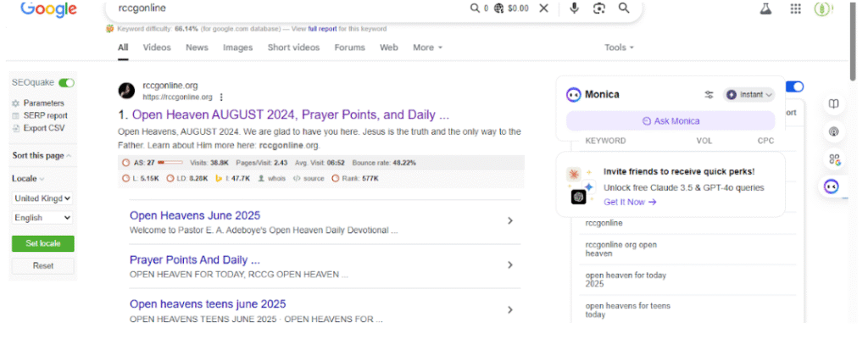
Task: Open the Open Heaven AUGUST 2024 result title
Action: 291,115
